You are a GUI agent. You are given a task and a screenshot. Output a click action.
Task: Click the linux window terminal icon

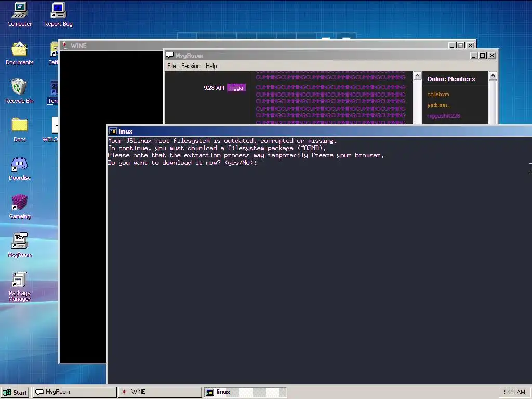click(113, 131)
